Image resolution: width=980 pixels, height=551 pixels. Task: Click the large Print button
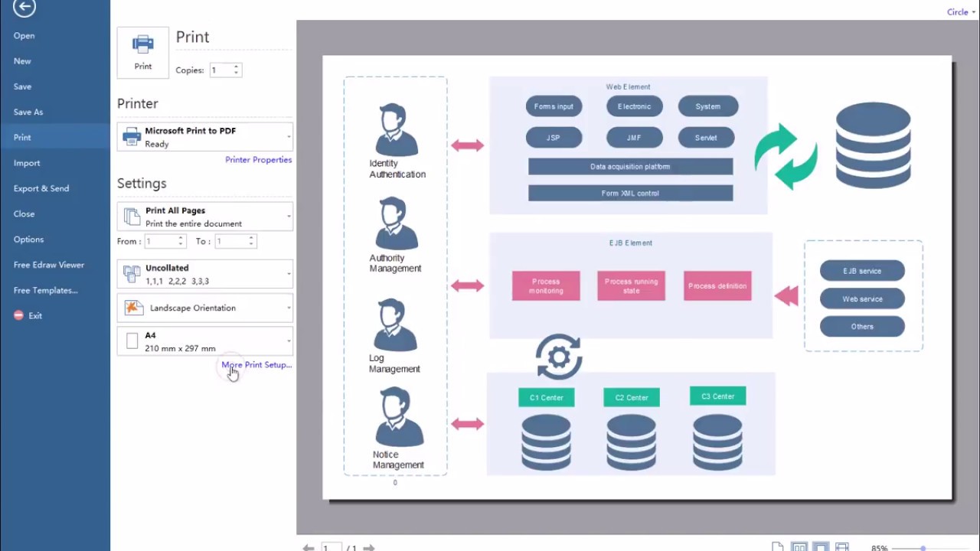point(143,52)
